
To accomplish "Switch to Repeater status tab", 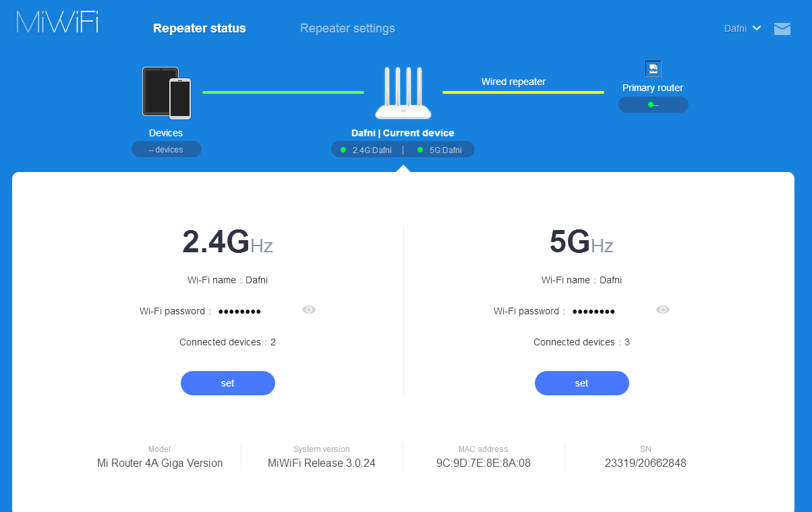I will (200, 28).
